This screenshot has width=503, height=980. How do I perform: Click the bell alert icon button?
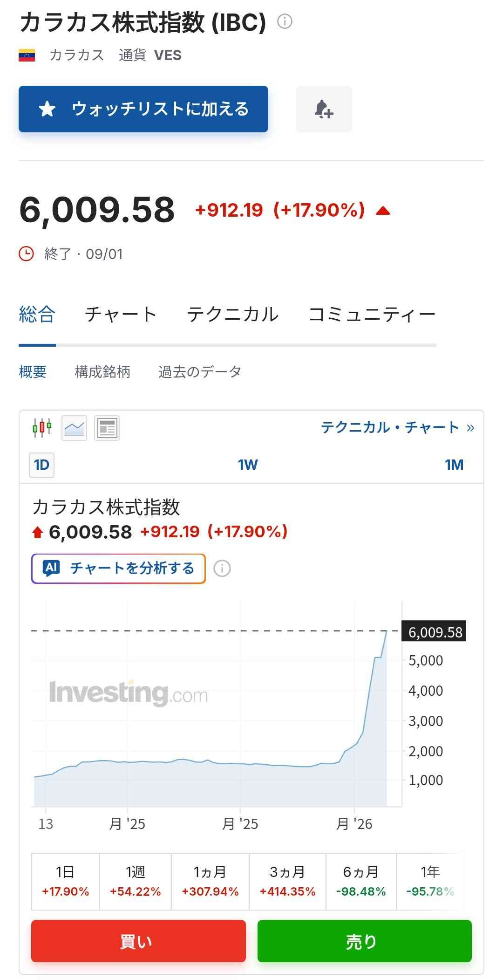(324, 109)
